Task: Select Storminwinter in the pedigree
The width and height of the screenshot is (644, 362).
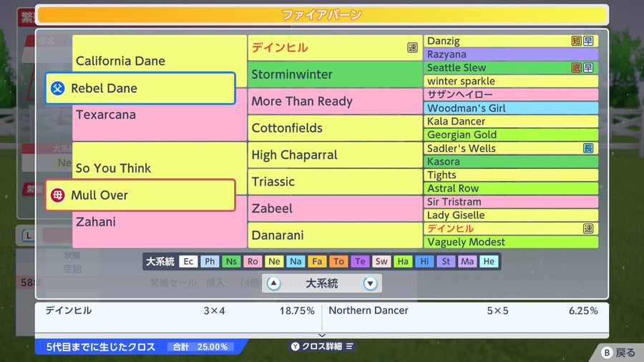Action: pyautogui.click(x=335, y=74)
